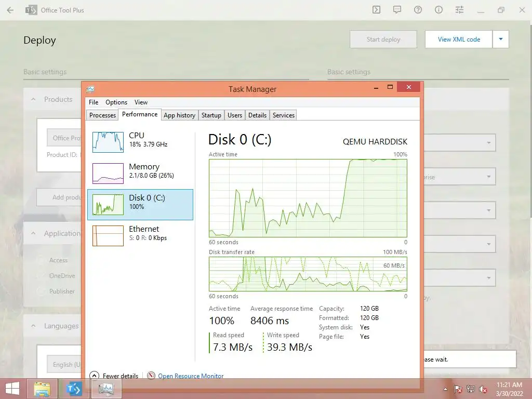
Task: Click the Task Manager window title icon
Action: click(90, 89)
